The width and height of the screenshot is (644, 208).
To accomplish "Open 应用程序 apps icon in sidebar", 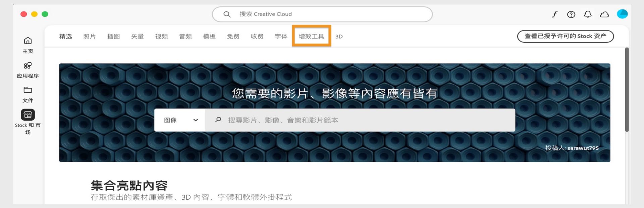I will pyautogui.click(x=28, y=66).
